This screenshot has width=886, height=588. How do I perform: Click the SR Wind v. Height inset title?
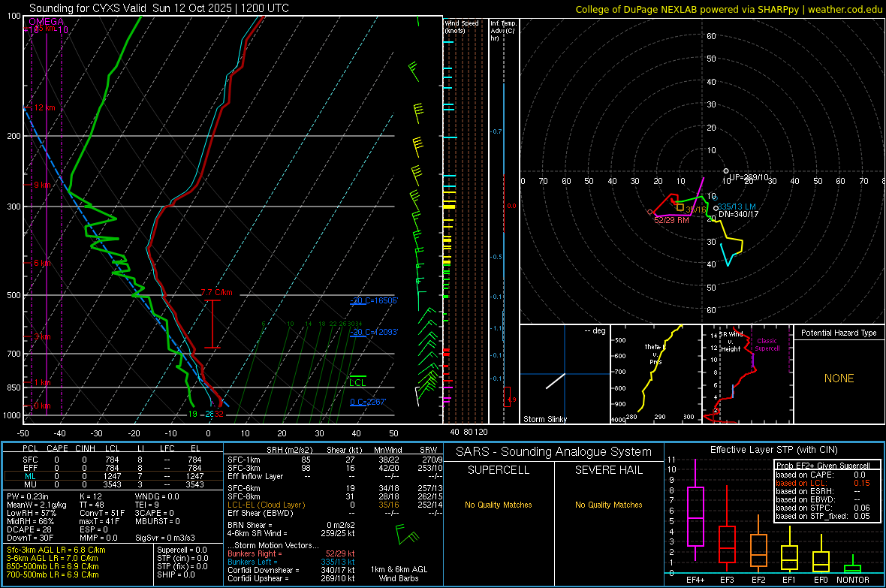click(x=732, y=342)
